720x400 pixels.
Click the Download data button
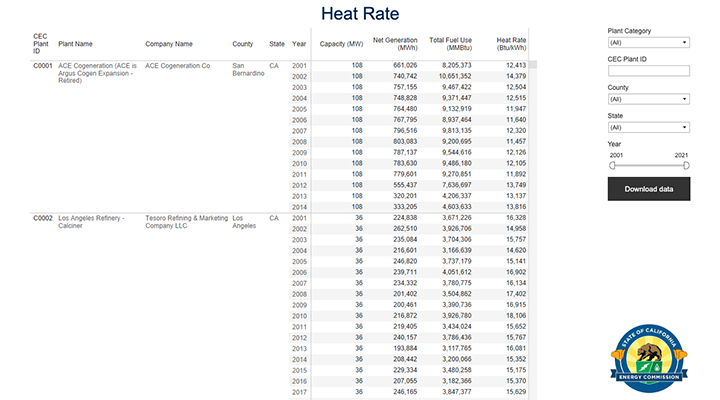[648, 189]
